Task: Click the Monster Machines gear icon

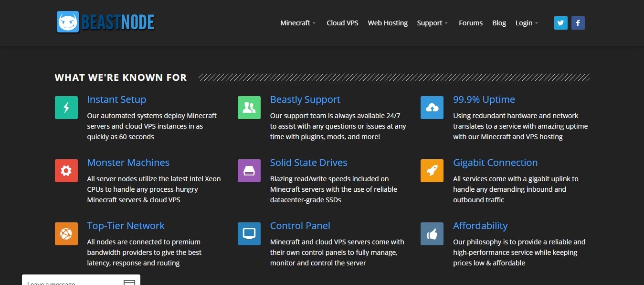Action: pos(66,171)
